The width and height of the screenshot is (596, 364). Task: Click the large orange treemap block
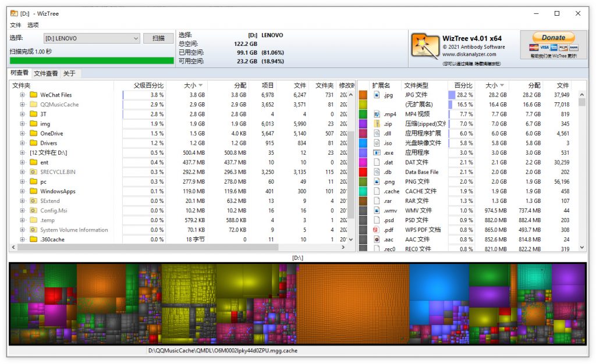click(x=352, y=304)
